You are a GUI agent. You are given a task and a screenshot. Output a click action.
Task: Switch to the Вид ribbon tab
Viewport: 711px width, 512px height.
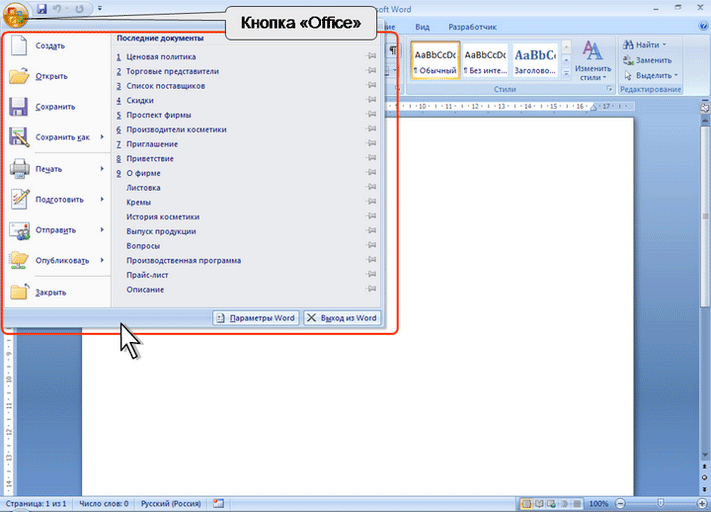click(x=422, y=27)
